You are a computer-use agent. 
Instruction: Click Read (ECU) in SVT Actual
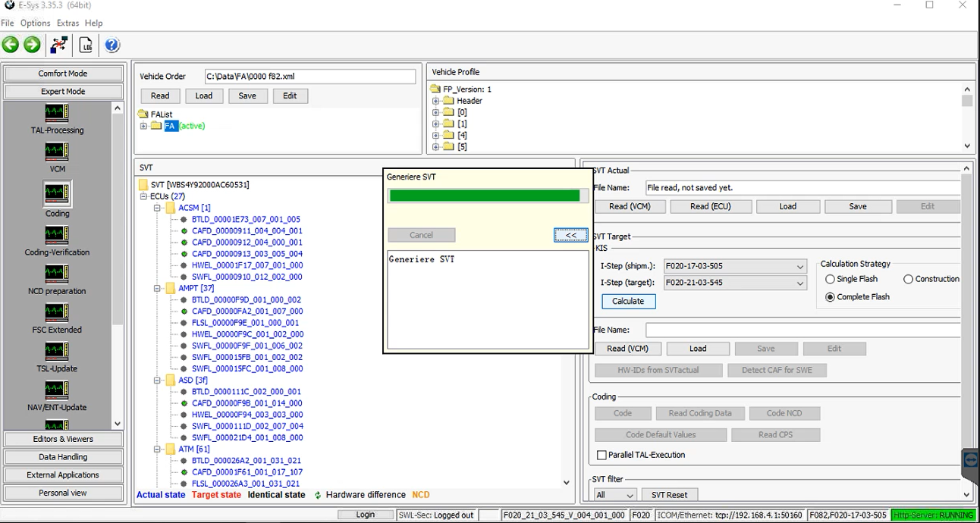click(711, 206)
